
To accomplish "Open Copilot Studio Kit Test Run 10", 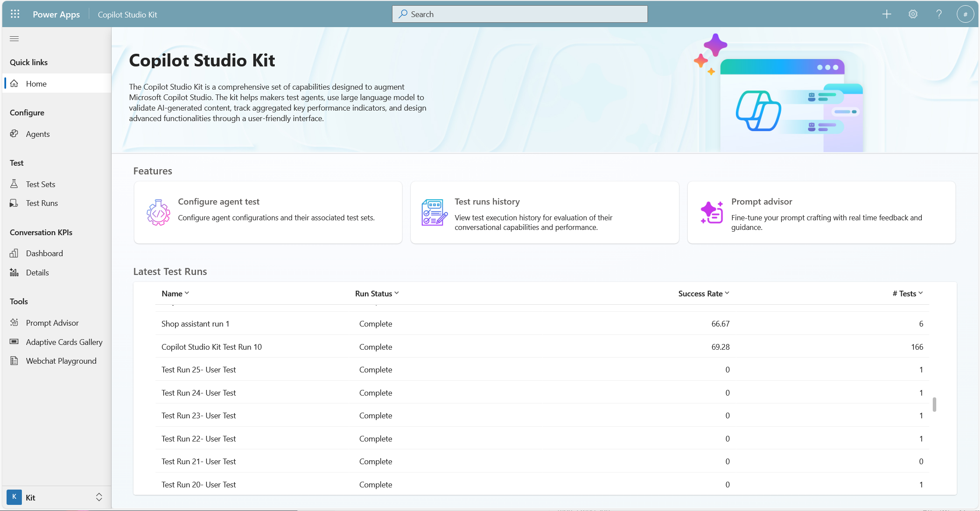I will coord(211,347).
